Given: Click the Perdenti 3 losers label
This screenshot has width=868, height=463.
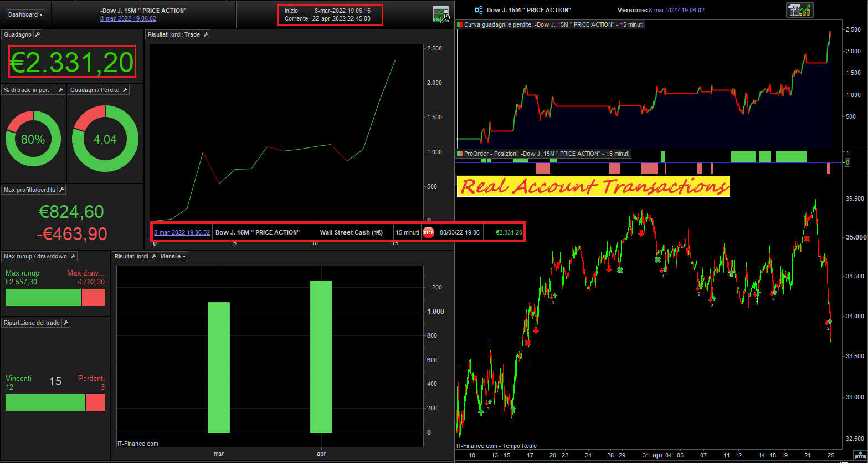Looking at the screenshot, I should pos(91,383).
